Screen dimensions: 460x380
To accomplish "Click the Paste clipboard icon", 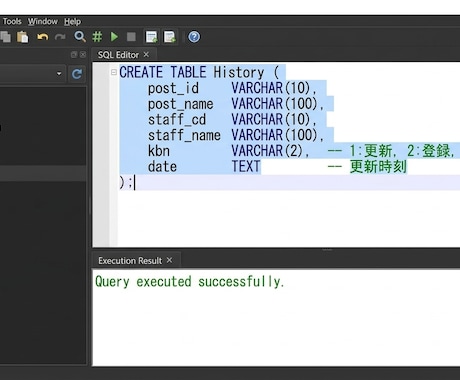I will (23, 37).
